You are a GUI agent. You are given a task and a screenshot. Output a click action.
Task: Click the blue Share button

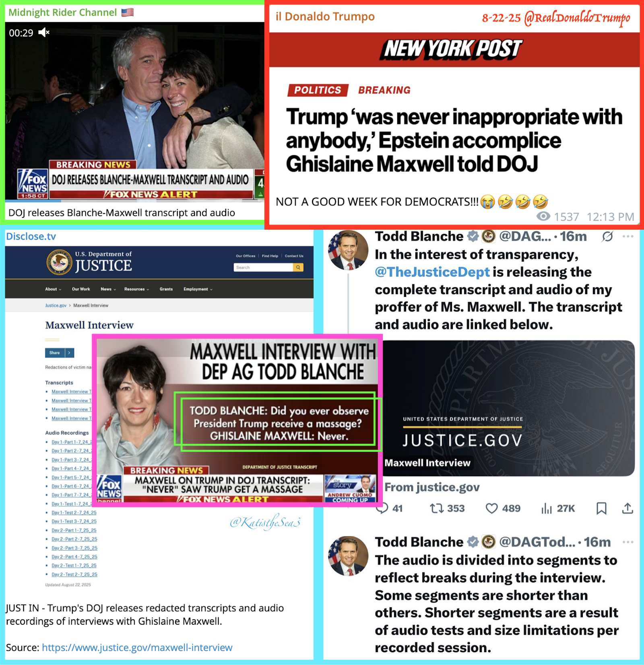tap(55, 353)
